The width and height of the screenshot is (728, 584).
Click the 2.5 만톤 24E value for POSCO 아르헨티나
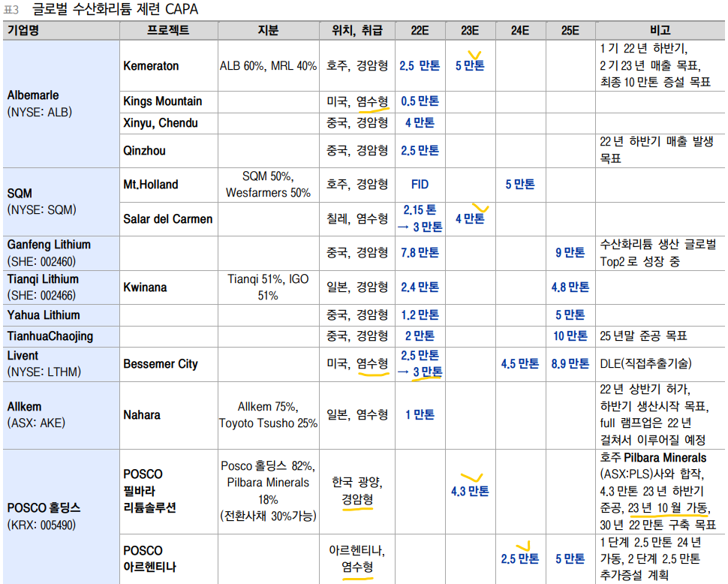coord(520,559)
